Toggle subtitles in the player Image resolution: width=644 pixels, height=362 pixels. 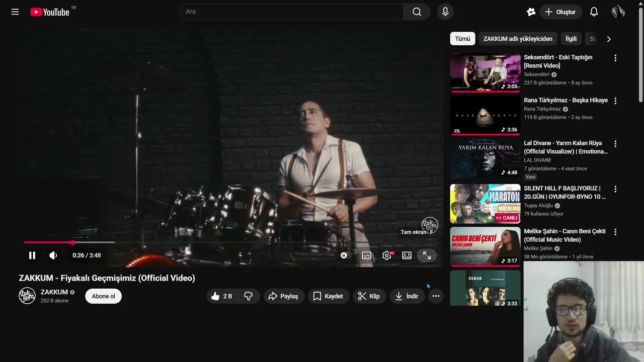[367, 255]
